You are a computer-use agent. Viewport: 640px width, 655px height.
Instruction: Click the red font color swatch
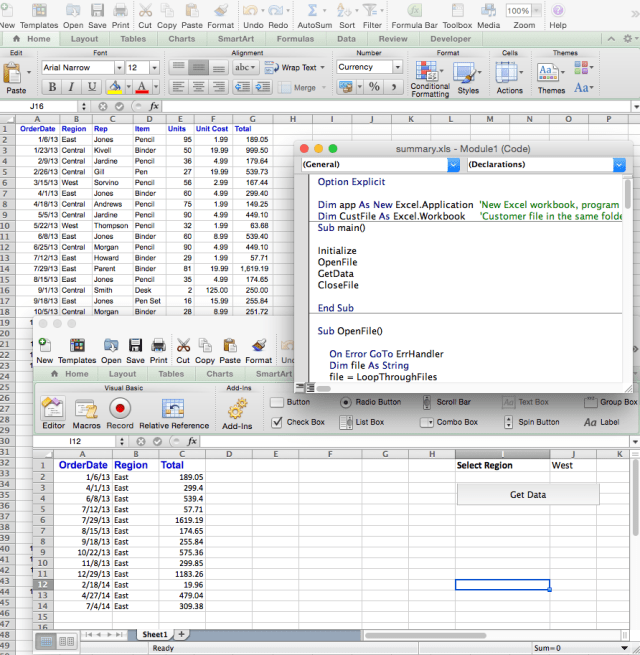pyautogui.click(x=142, y=87)
